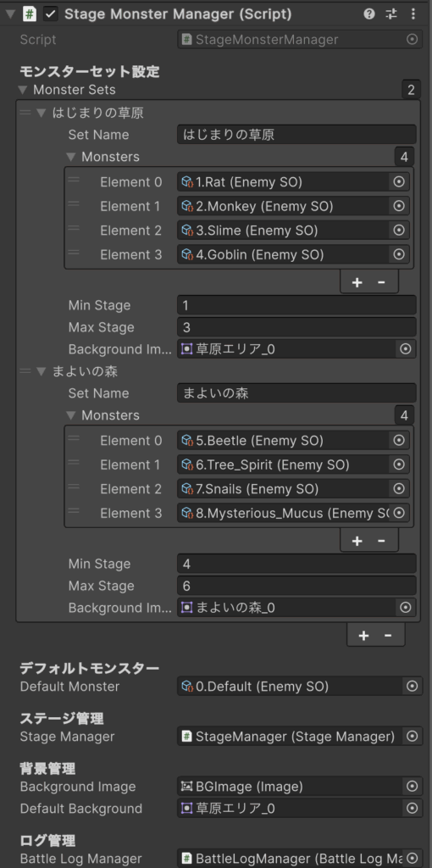Add a new Monster Set entry

[x=363, y=636]
